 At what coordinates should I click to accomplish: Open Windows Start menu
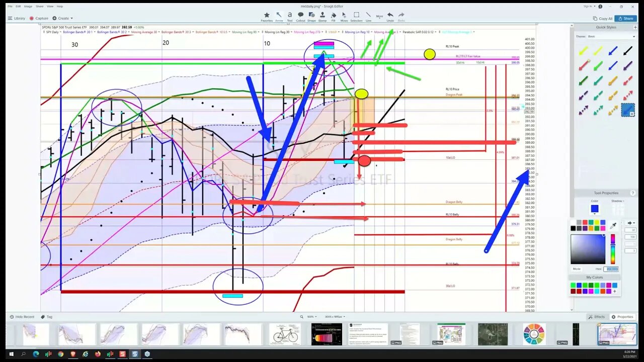tap(11, 354)
